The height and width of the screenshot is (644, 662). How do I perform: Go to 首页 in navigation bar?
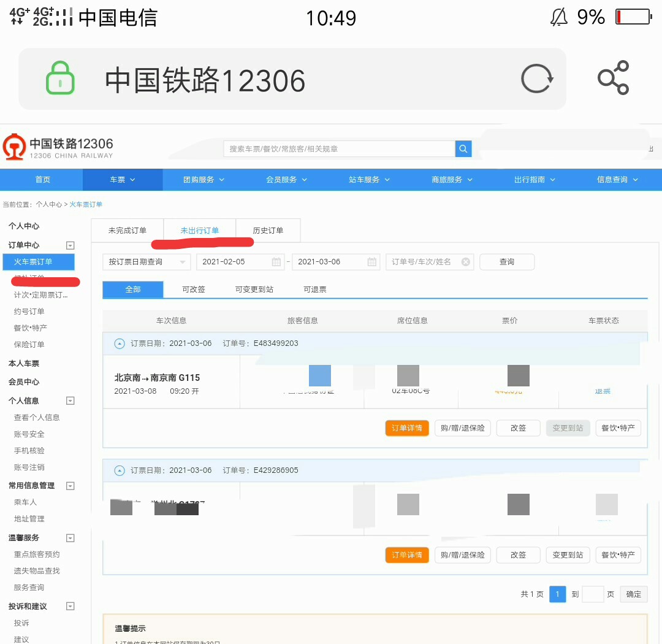pyautogui.click(x=43, y=180)
